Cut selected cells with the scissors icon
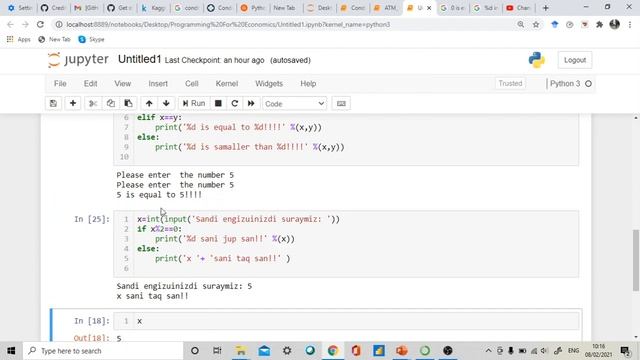This screenshot has height=360, width=640. point(93,104)
